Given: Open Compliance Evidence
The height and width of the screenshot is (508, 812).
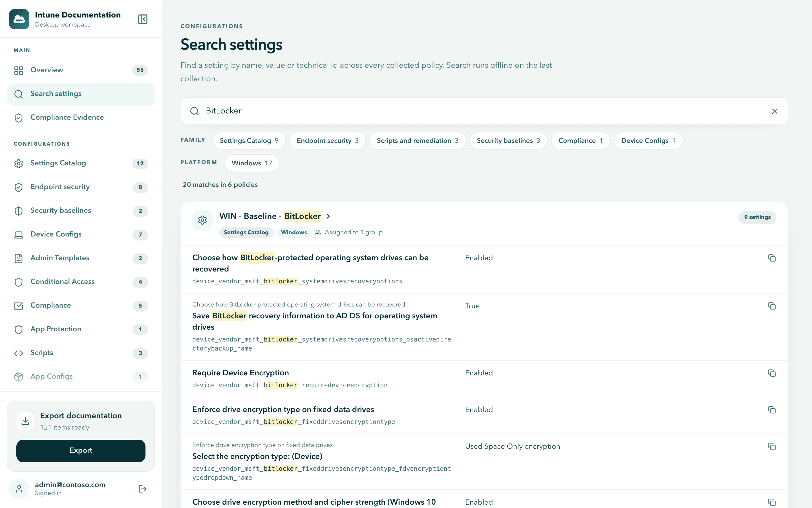Looking at the screenshot, I should (x=81, y=118).
